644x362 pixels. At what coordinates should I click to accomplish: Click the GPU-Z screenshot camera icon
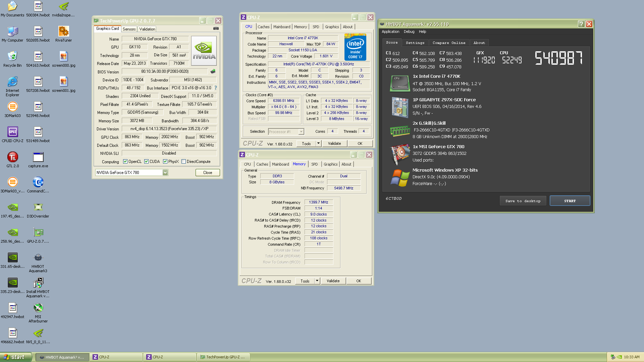(x=216, y=28)
